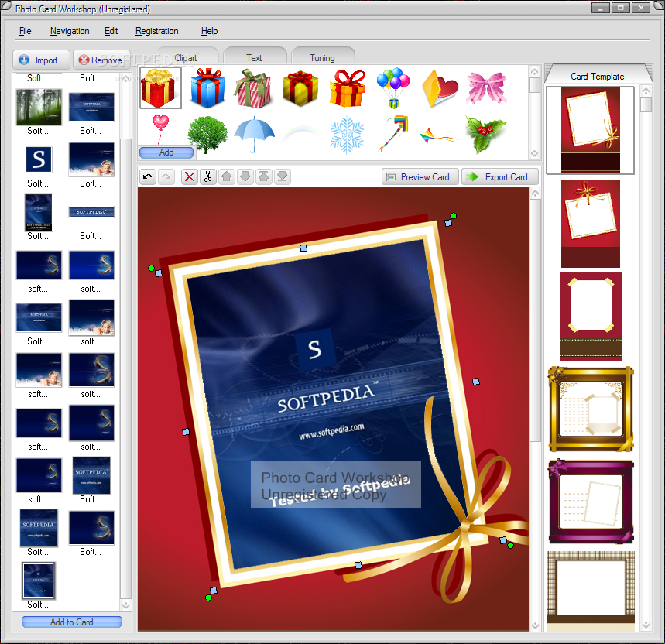Select the colorful kite with long tail
This screenshot has width=665, height=644.
coord(393,133)
